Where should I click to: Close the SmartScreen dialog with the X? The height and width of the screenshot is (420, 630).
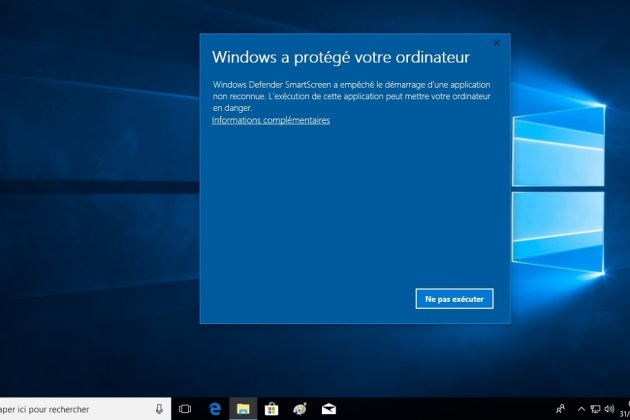click(x=496, y=43)
